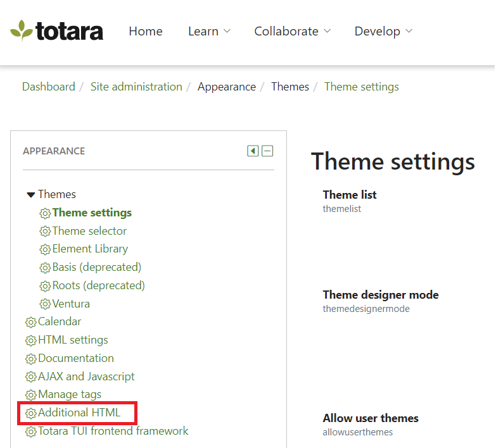Viewport: 496px width, 448px height.
Task: Open Totara TUI frontend framework settings
Action: coord(113,431)
